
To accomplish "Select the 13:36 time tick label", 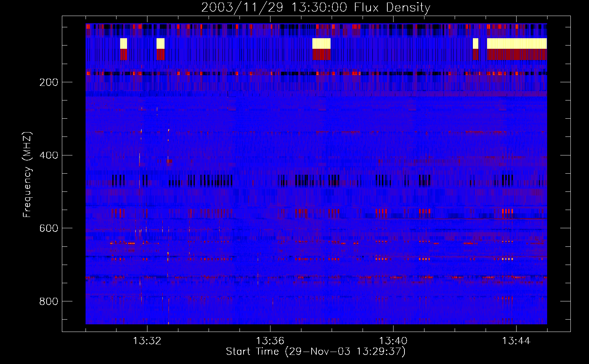I will click(x=270, y=341).
